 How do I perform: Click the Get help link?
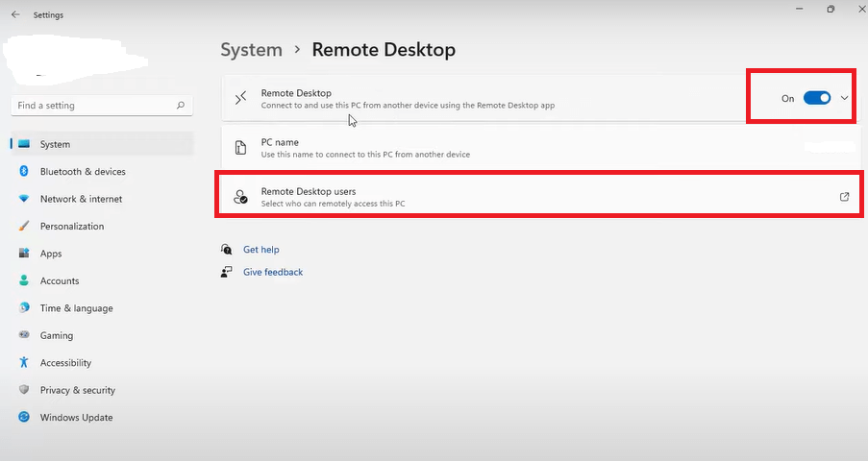pyautogui.click(x=260, y=250)
